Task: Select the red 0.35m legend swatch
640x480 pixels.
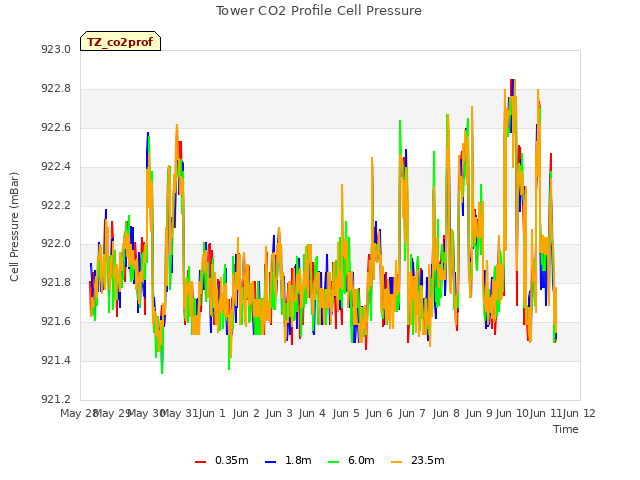Action: tap(200, 462)
